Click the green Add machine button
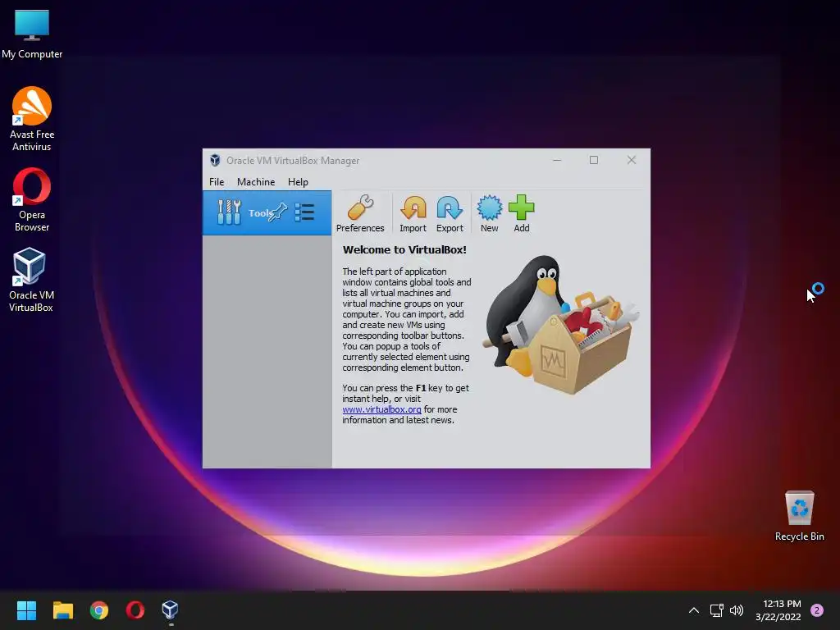Viewport: 840px width, 630px height. pyautogui.click(x=521, y=213)
